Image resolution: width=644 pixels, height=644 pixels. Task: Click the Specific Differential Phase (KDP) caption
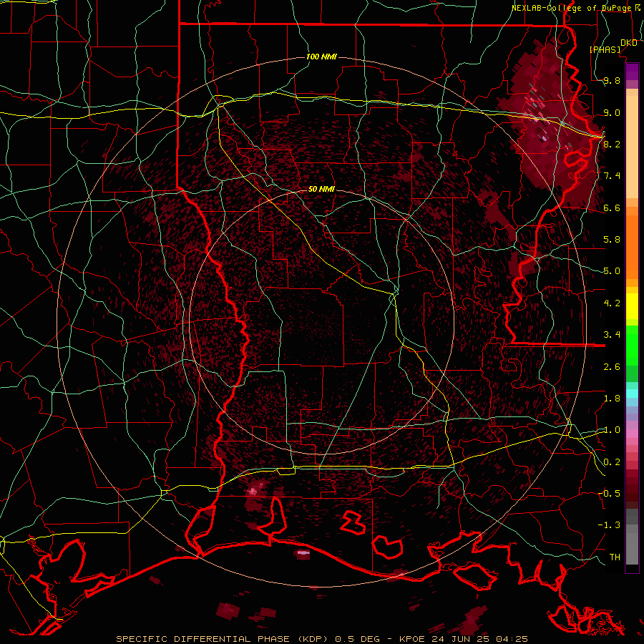224,639
